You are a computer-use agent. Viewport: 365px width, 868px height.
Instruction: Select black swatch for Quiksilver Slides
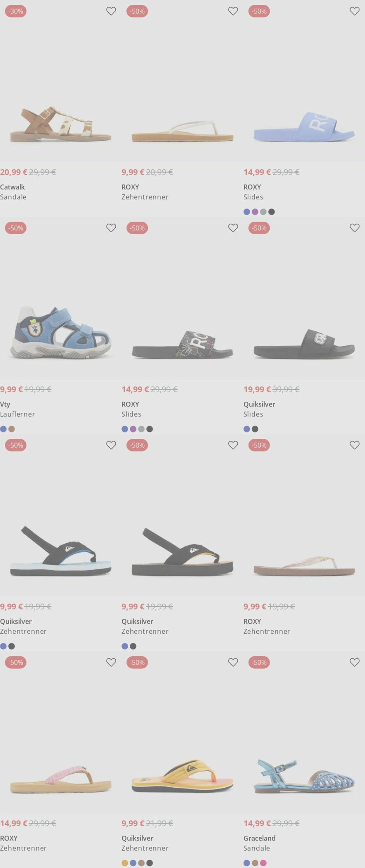(x=255, y=429)
